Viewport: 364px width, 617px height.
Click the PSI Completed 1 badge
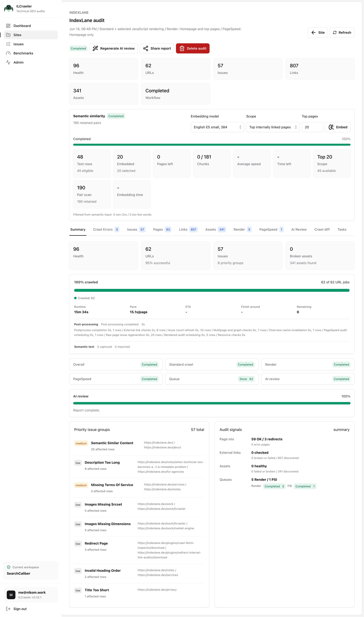[305, 486]
